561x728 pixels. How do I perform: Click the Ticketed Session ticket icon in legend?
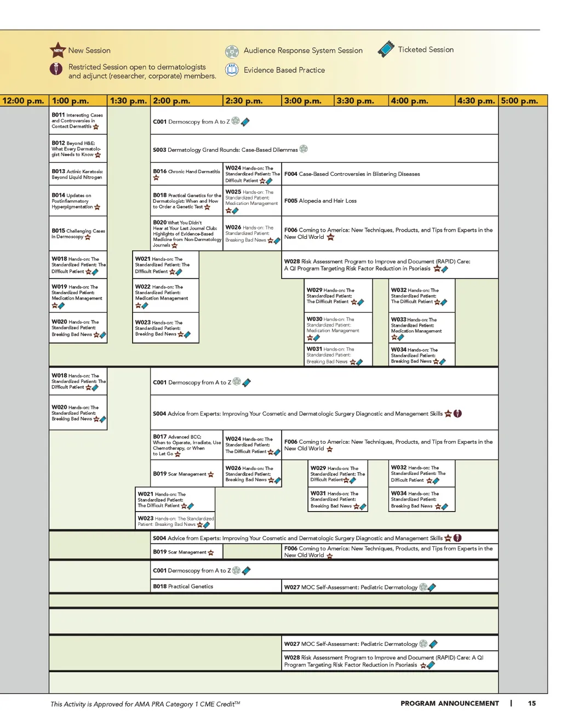coord(386,49)
